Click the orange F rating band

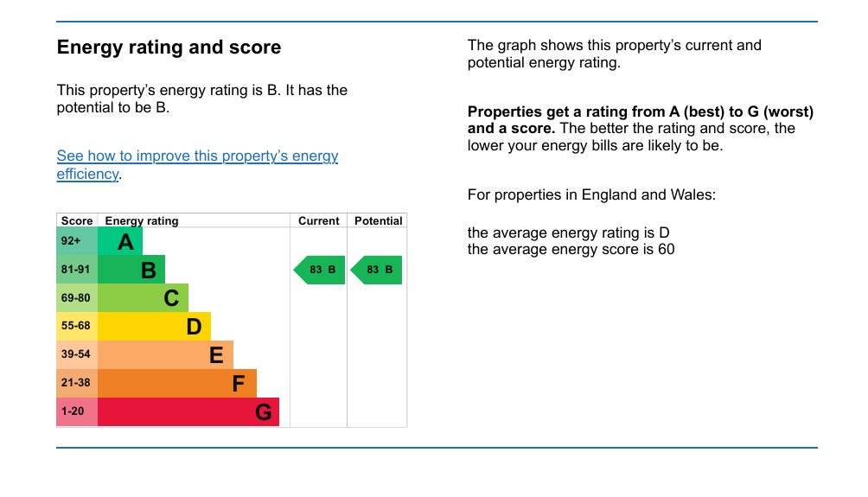pyautogui.click(x=176, y=383)
